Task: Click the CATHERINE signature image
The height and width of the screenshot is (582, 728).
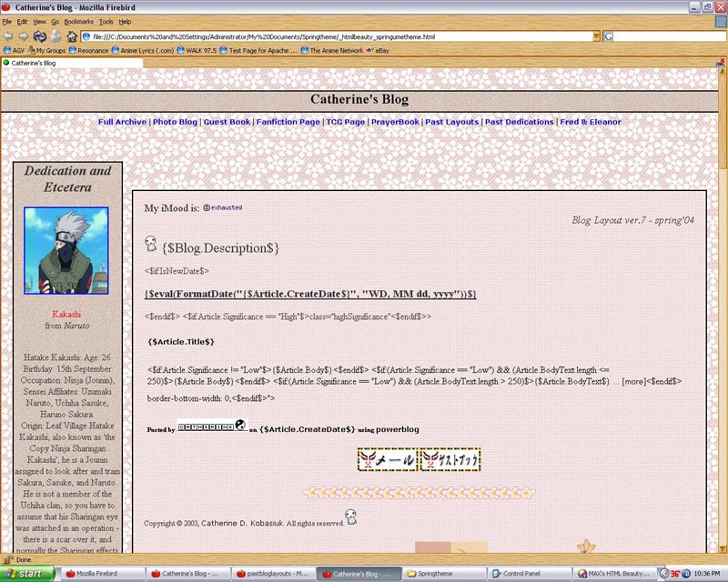Action: tap(212, 426)
